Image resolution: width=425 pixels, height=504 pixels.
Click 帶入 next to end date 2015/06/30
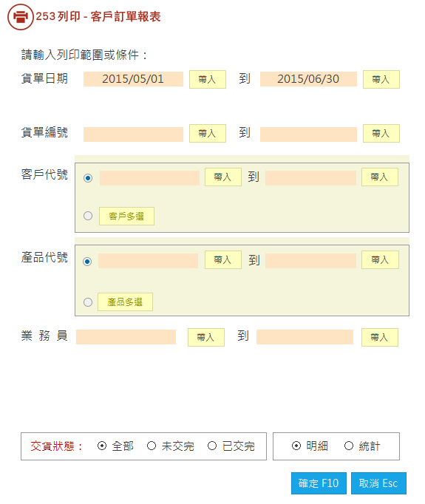[381, 79]
